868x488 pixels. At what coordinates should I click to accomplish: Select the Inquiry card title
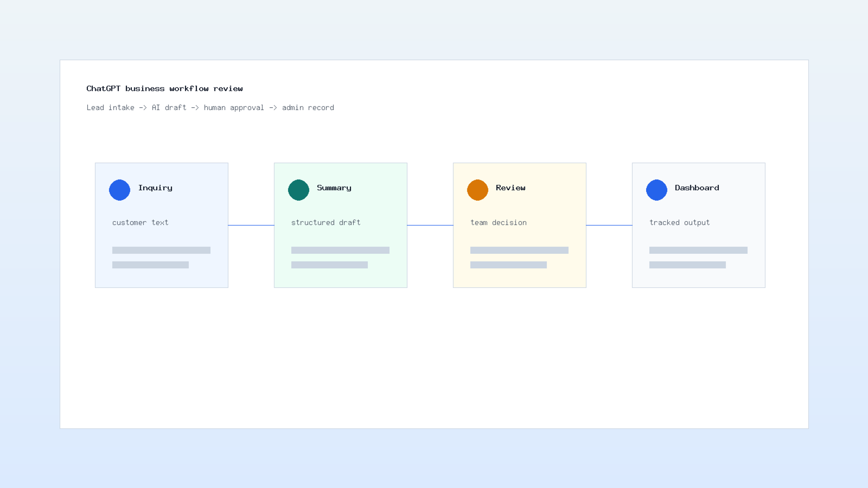155,188
